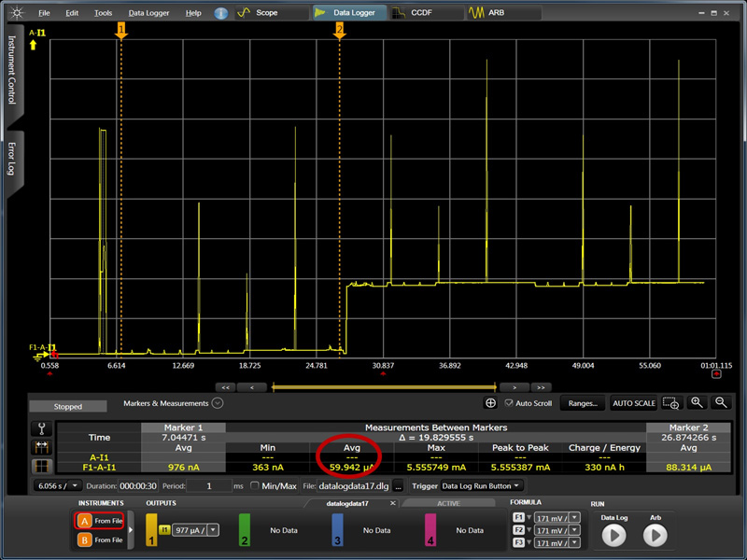Open the Edit menu
Screen dimensions: 747x560
click(x=72, y=13)
